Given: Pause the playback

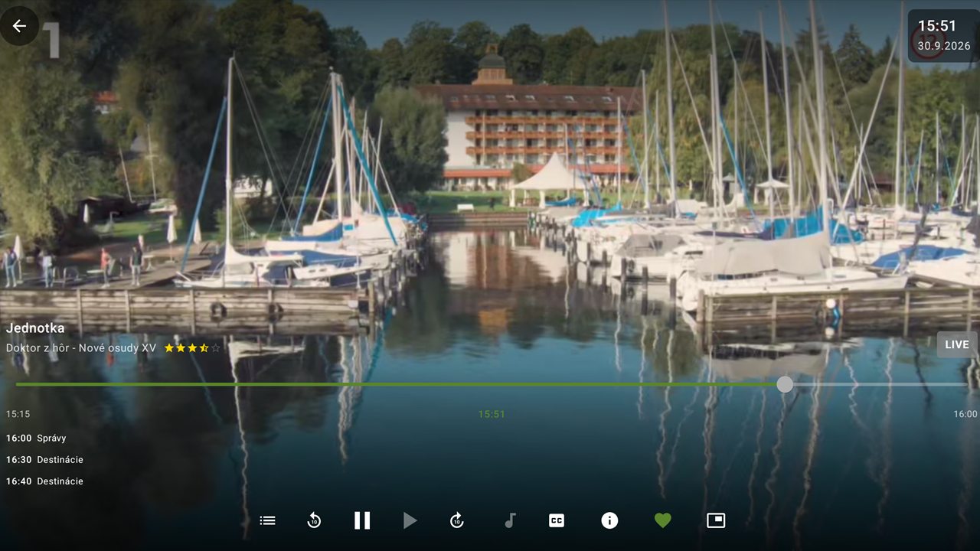Looking at the screenshot, I should (362, 520).
